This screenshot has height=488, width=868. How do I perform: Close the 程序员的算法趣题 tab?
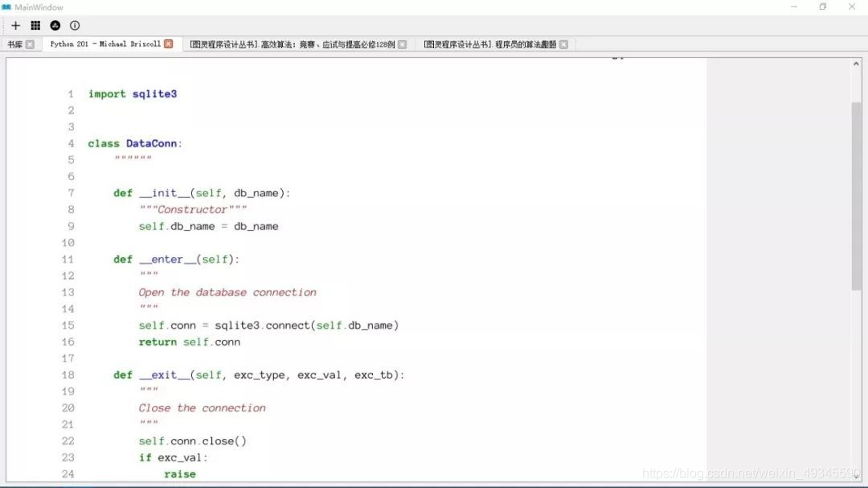tap(563, 44)
